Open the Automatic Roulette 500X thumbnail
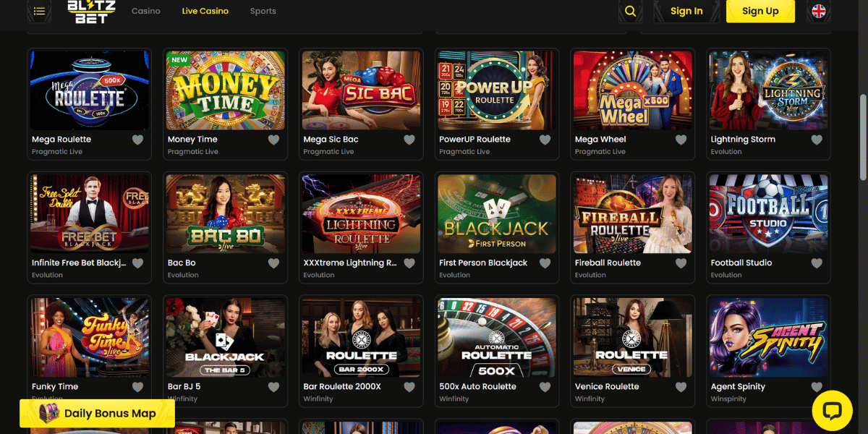 click(497, 338)
